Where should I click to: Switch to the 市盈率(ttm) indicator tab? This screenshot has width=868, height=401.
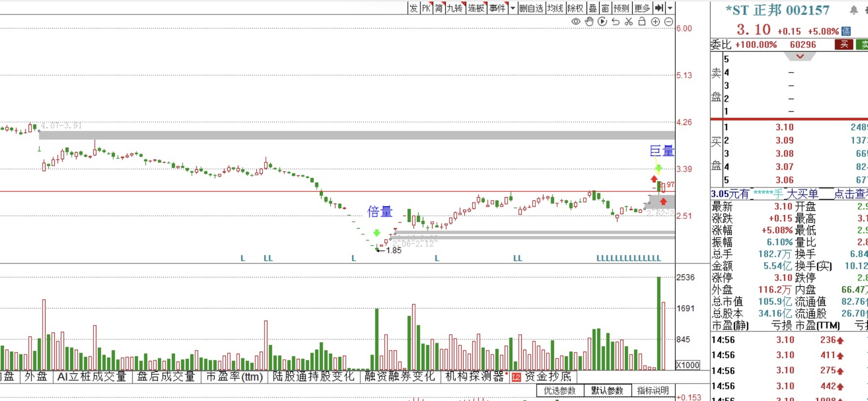(234, 376)
